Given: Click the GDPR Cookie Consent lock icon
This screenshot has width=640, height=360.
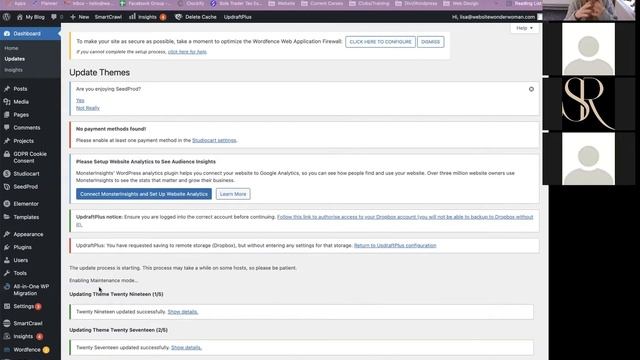Looking at the screenshot, I should 7,154.
